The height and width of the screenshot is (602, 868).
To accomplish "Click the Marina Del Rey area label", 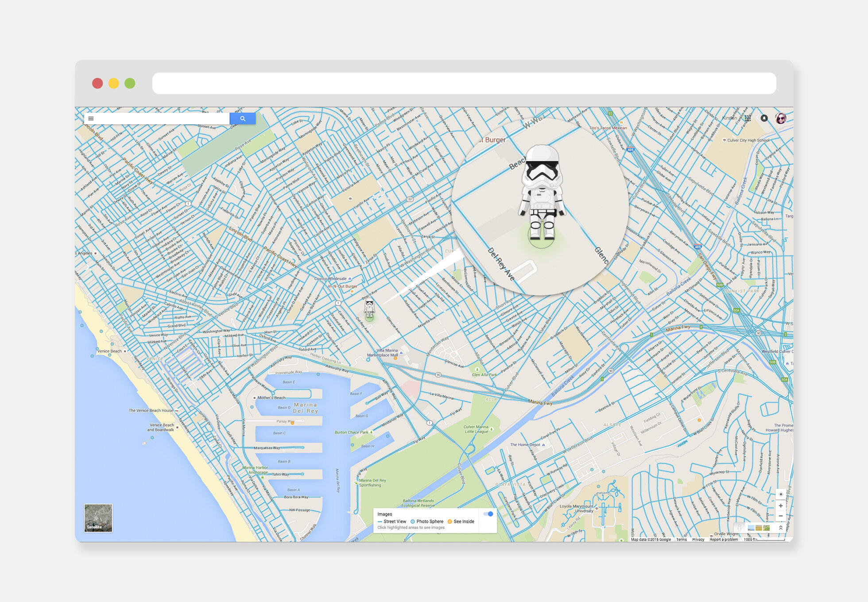I will click(x=306, y=408).
